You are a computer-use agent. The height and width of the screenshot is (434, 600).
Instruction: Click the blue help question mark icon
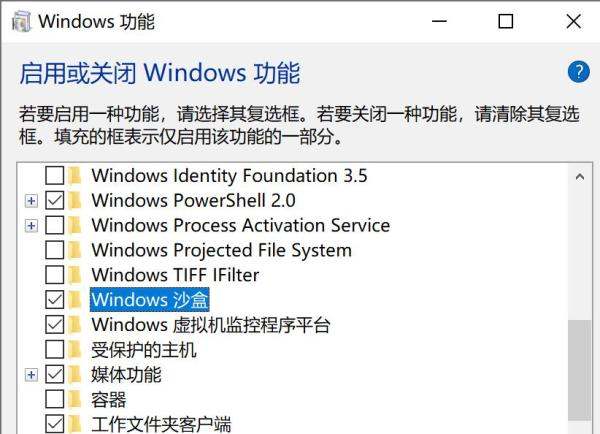(578, 72)
